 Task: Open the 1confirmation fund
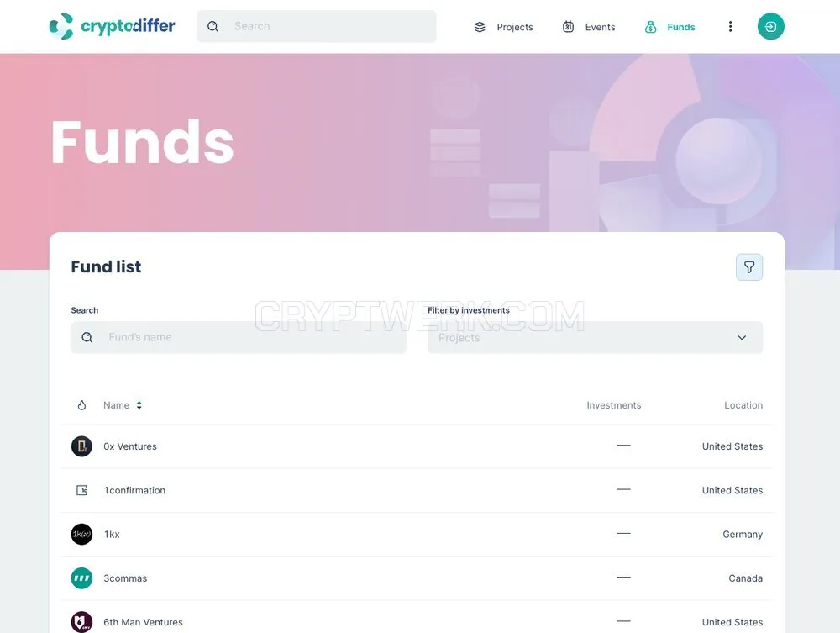click(x=417, y=490)
